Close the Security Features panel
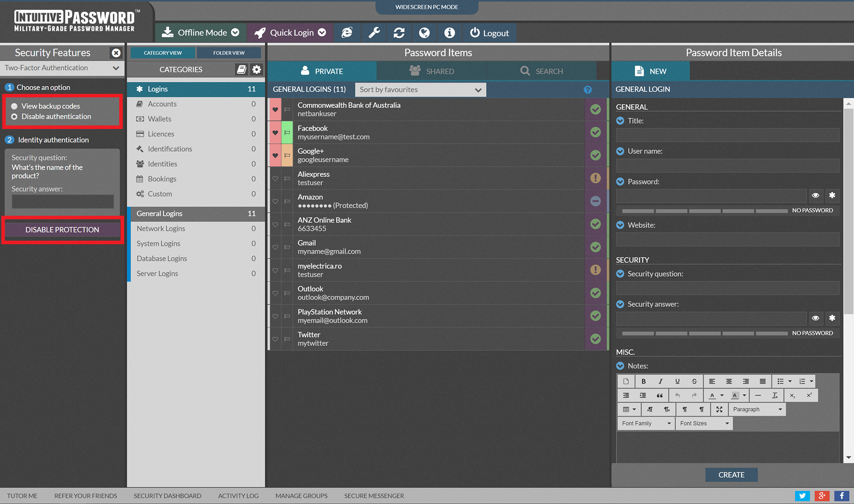Viewport: 854px width, 504px height. tap(116, 53)
